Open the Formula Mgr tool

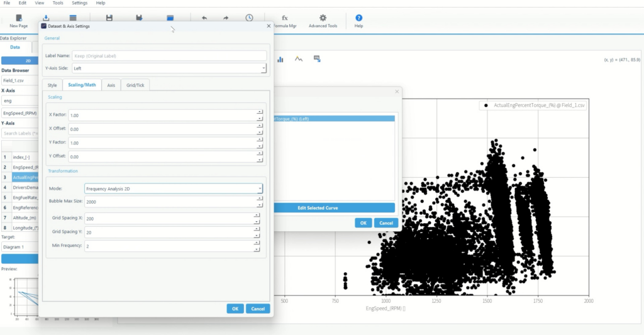[x=284, y=19]
